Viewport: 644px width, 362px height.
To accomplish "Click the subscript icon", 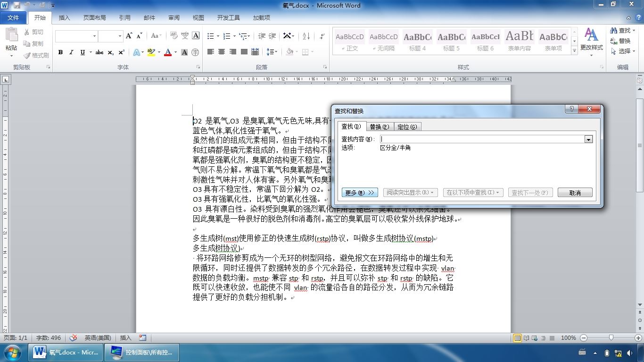I will click(111, 52).
